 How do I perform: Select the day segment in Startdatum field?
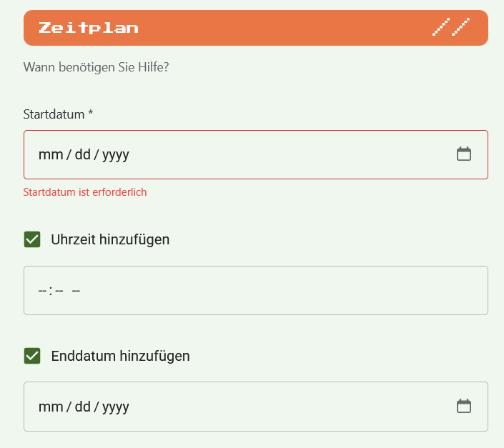coord(82,154)
